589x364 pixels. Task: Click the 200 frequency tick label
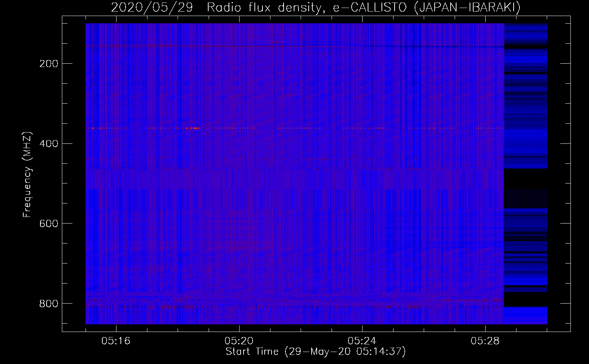pos(48,64)
